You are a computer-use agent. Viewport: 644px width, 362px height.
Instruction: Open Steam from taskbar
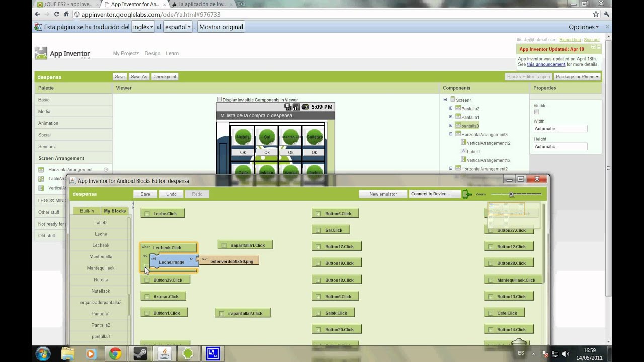tap(140, 354)
